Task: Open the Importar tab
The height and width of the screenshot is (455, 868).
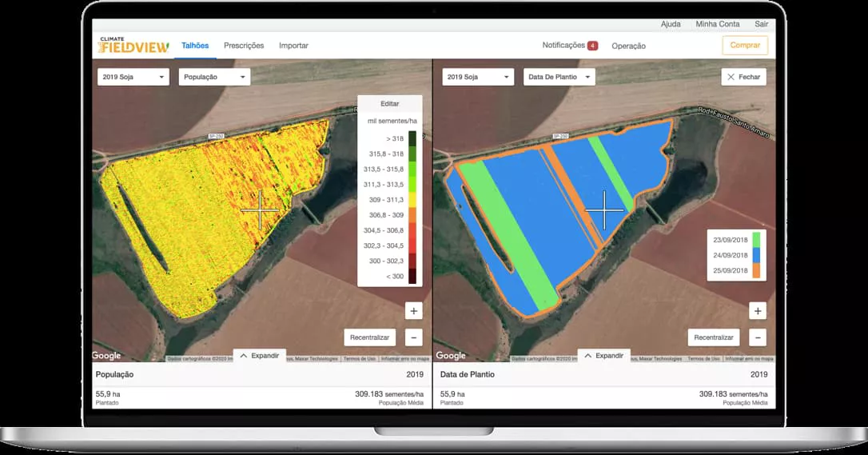Action: (293, 46)
